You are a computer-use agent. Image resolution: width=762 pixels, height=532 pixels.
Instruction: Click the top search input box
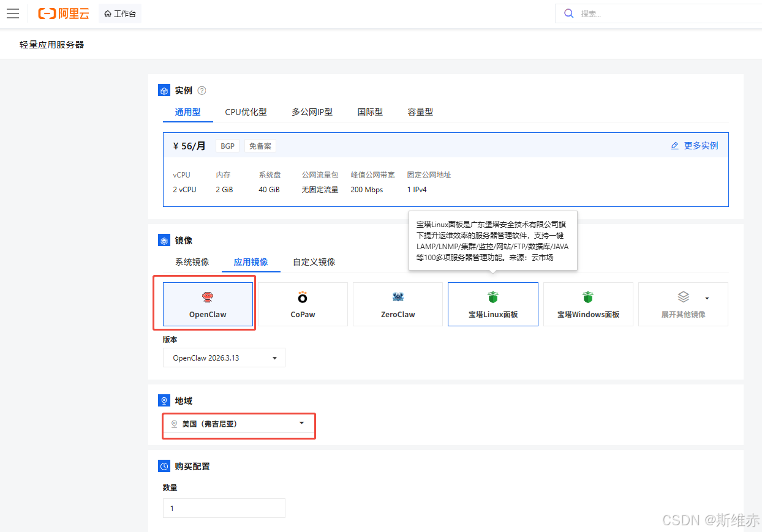[x=658, y=13]
